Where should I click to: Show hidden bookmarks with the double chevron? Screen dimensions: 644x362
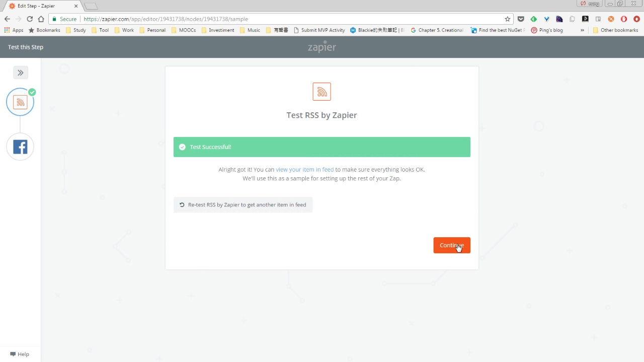click(582, 30)
